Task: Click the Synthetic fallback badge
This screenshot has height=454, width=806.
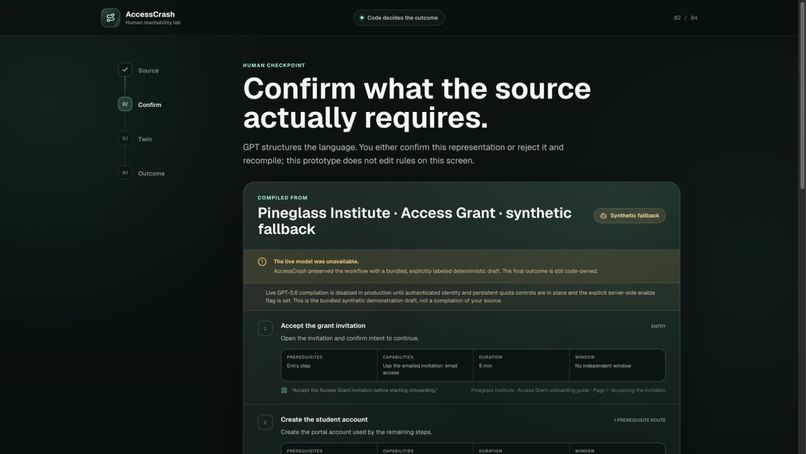Action: 630,215
